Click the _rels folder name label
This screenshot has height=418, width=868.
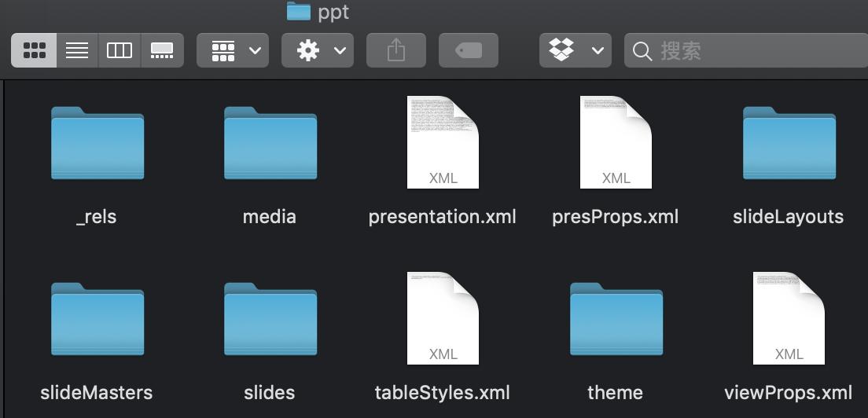coord(97,217)
